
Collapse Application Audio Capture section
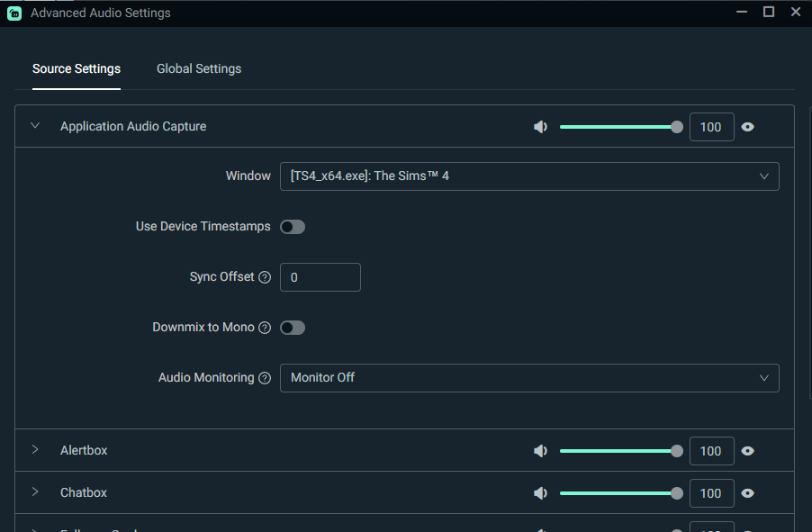35,126
